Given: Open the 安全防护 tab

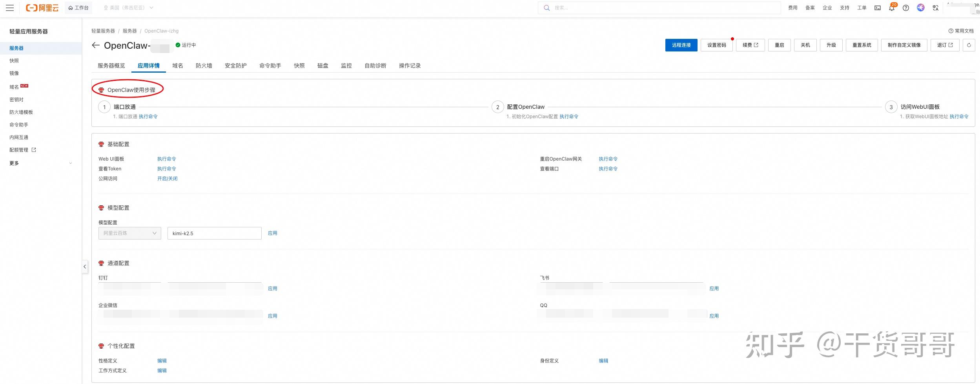Looking at the screenshot, I should click(x=236, y=66).
